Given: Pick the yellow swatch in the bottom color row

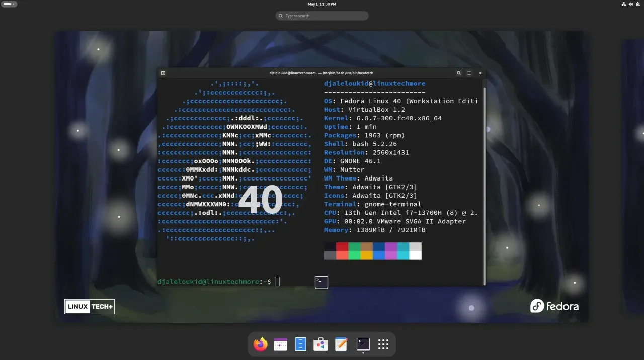Looking at the screenshot, I should (x=367, y=255).
